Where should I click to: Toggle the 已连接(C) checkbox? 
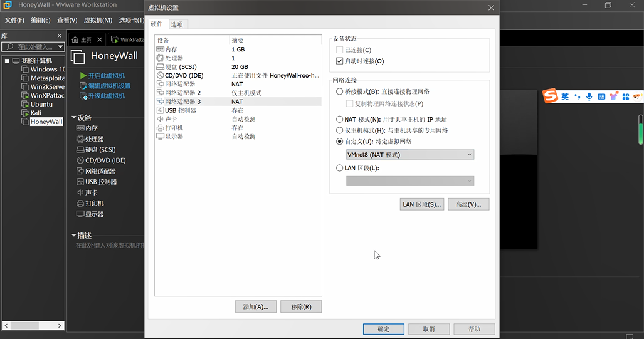click(x=339, y=50)
